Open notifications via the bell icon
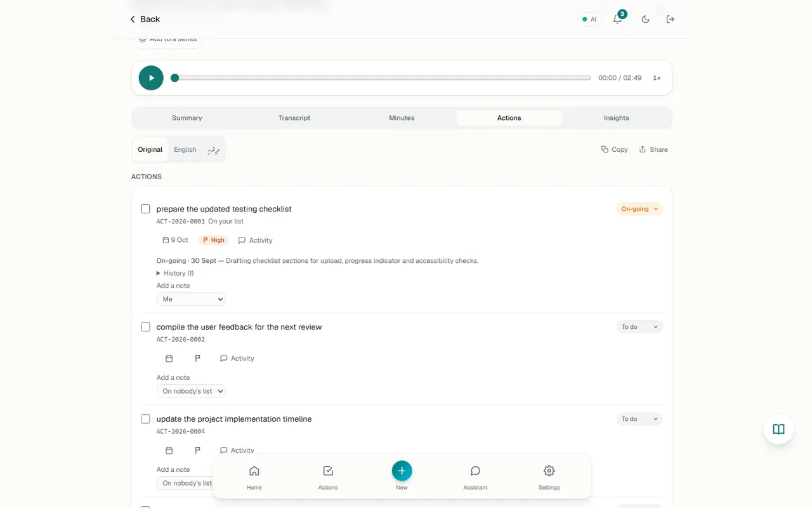The image size is (812, 508). [x=617, y=19]
